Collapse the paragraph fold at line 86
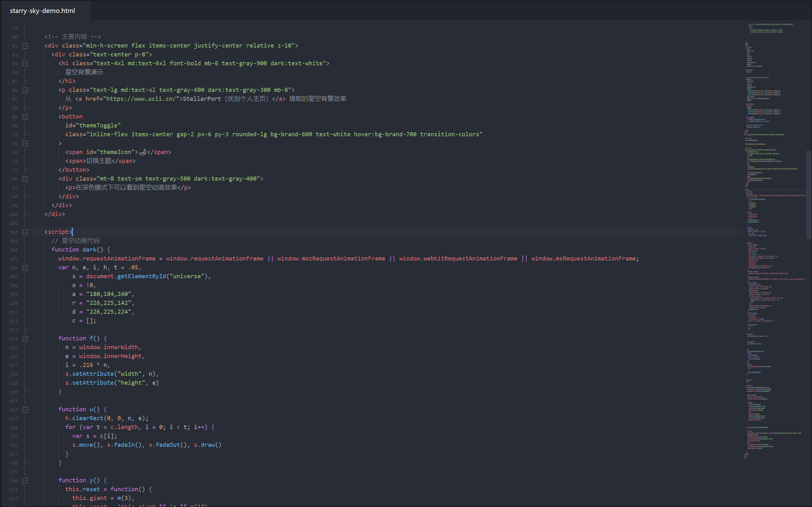812x507 pixels. point(25,90)
